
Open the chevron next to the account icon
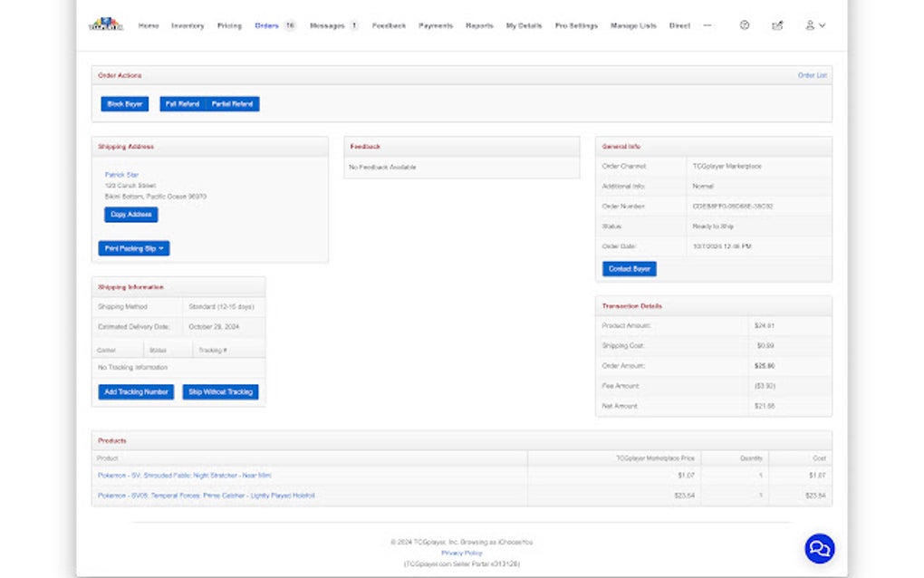coord(823,25)
